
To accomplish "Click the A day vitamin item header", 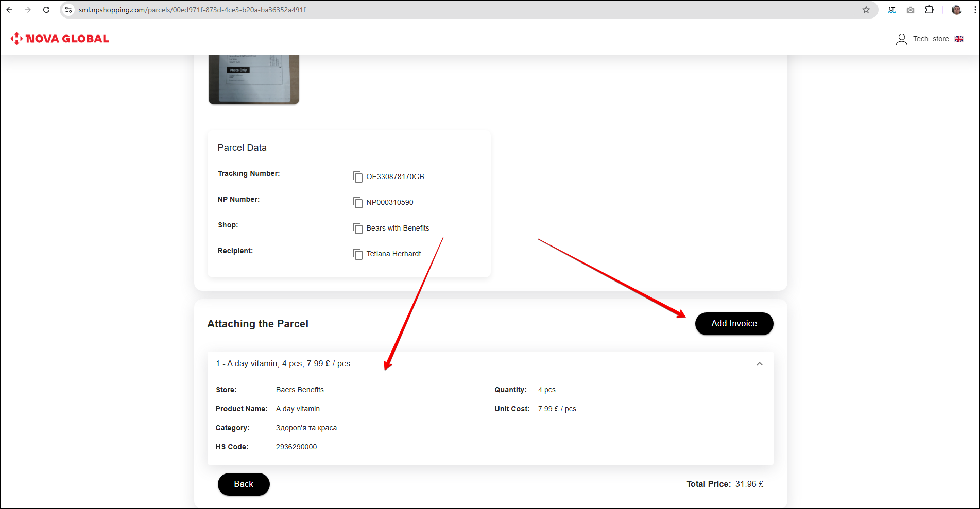I will (x=283, y=364).
